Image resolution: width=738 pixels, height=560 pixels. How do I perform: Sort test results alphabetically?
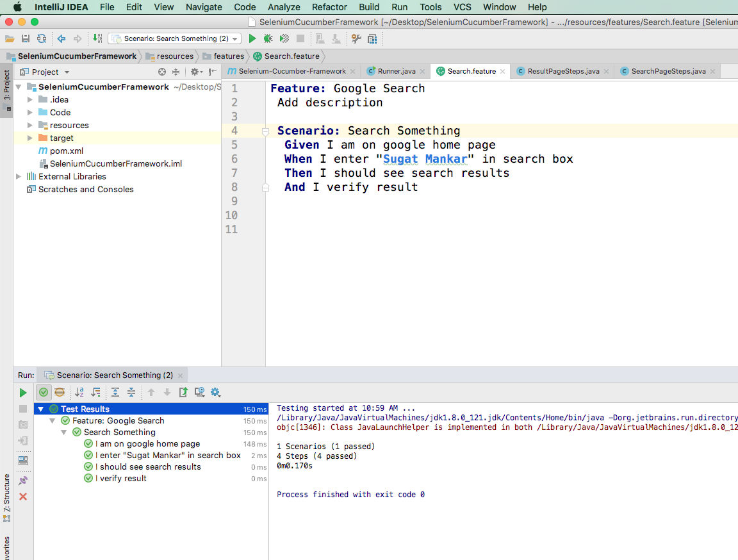79,393
